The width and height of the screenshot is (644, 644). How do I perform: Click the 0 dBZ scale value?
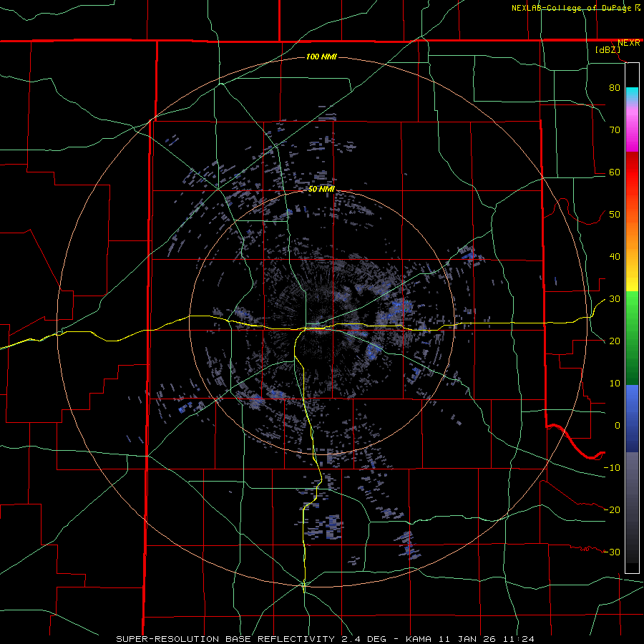click(x=618, y=426)
